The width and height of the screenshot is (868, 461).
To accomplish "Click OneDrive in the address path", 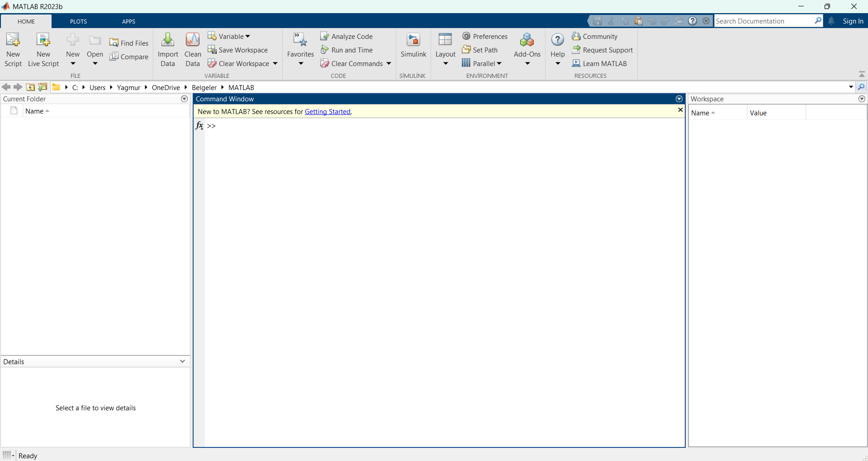I will [x=166, y=87].
